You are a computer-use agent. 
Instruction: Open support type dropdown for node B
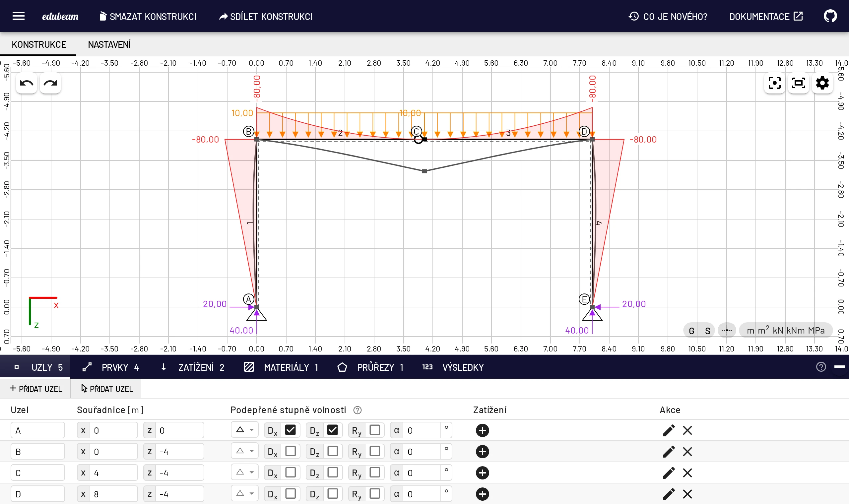pos(244,451)
